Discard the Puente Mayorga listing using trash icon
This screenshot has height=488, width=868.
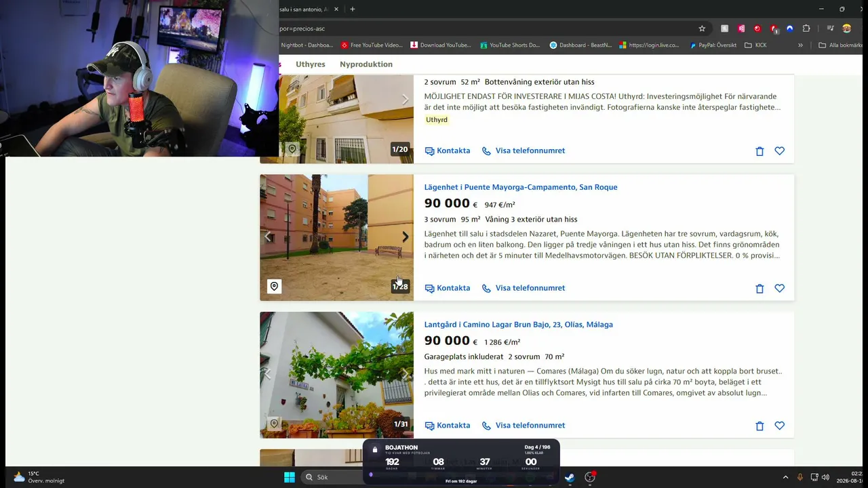pos(759,289)
